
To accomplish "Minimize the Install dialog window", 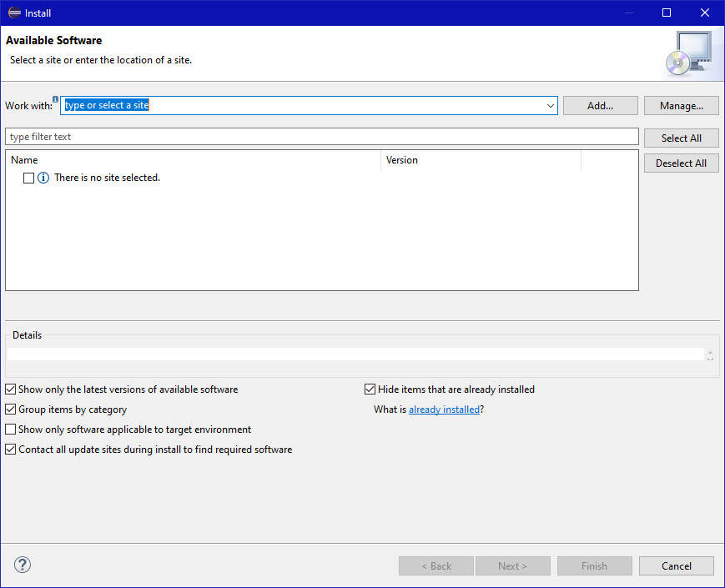I will [x=628, y=13].
